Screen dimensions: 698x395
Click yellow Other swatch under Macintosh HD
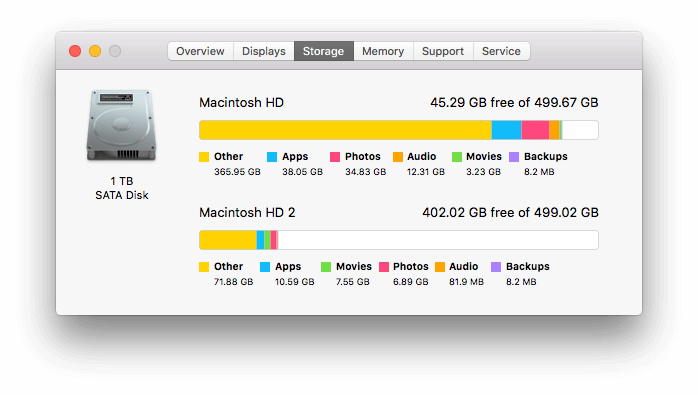204,157
